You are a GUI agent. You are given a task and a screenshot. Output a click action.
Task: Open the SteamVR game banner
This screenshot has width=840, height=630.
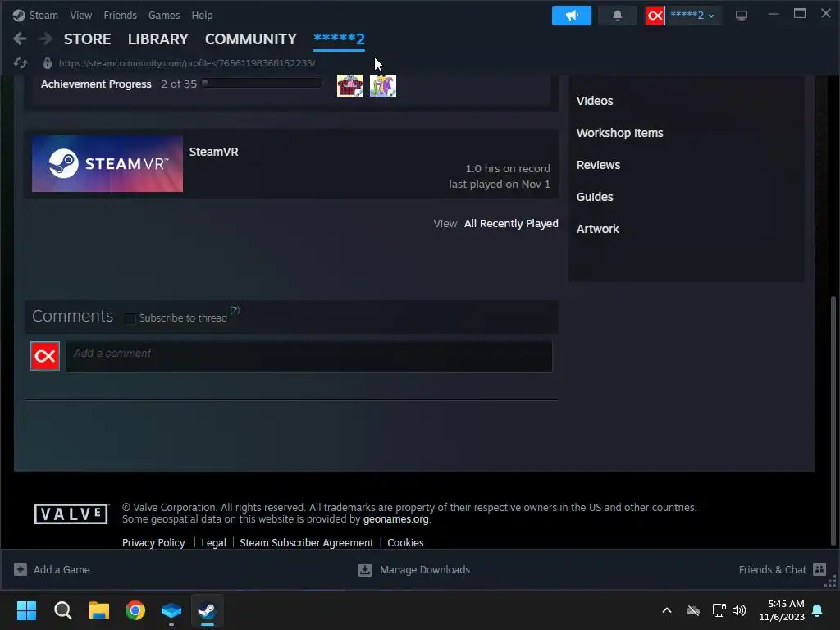click(x=107, y=163)
